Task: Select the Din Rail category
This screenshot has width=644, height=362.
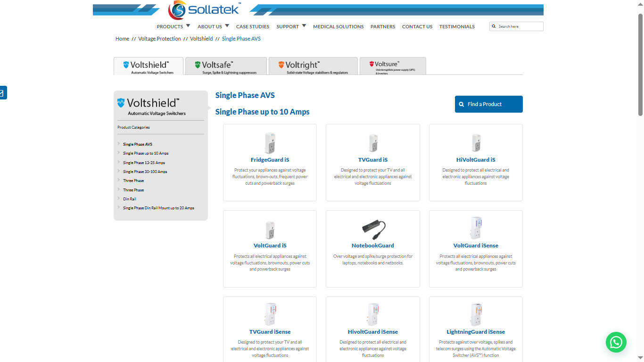Action: [130, 199]
